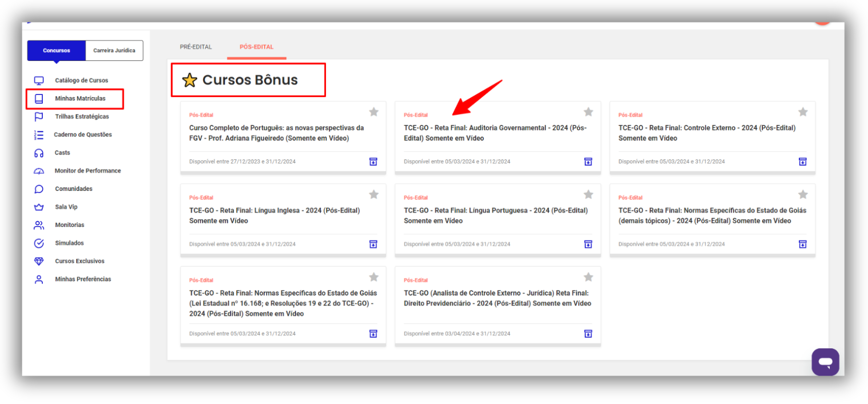Open Monitorias in the sidebar

(x=70, y=225)
